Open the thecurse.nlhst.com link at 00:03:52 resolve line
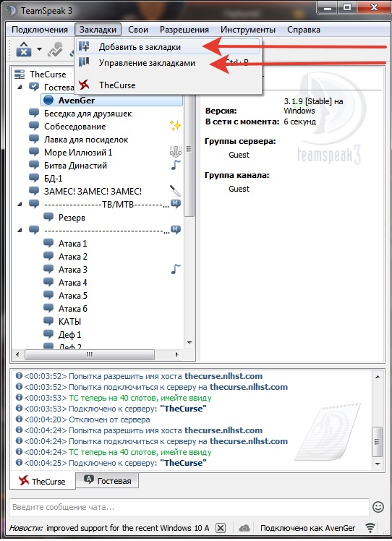Image resolution: width=392 pixels, height=541 pixels. (223, 375)
